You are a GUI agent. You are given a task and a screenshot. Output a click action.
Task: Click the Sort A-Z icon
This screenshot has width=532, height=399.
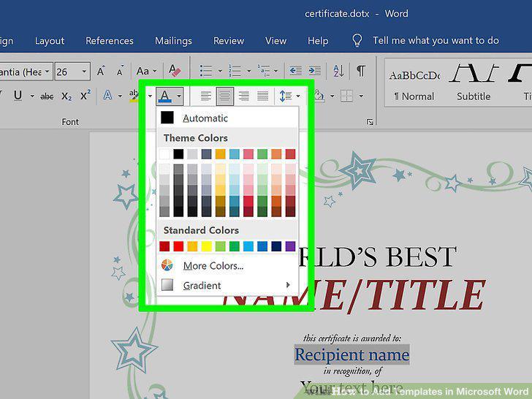[338, 71]
